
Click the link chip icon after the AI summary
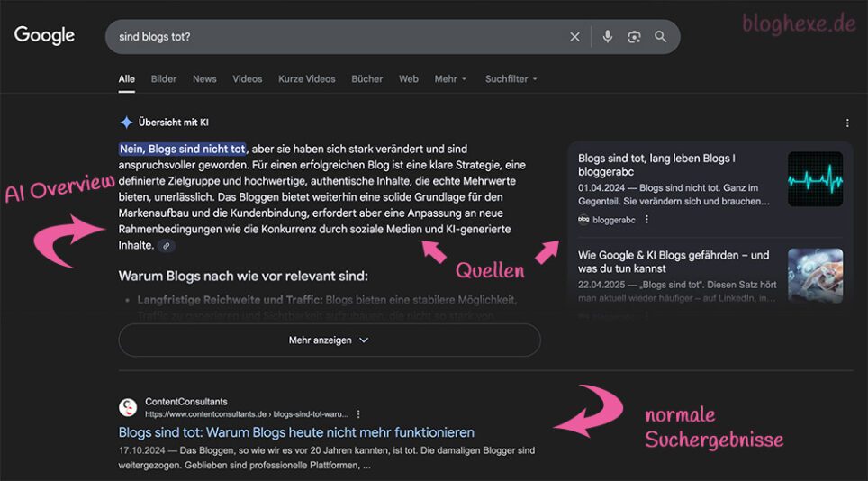166,246
